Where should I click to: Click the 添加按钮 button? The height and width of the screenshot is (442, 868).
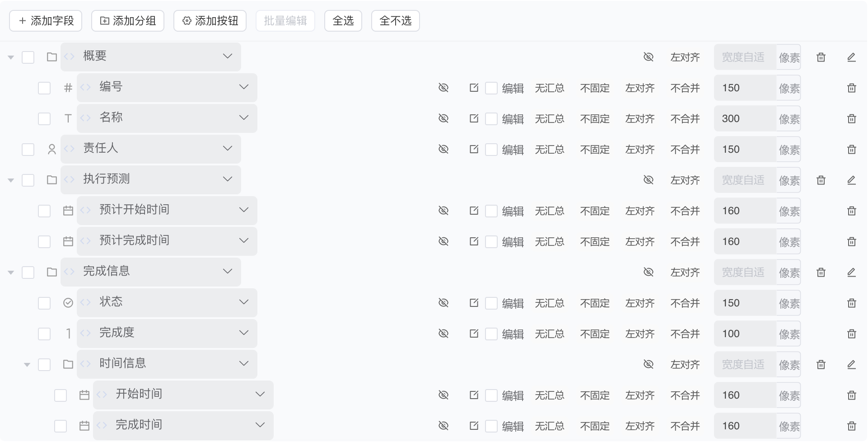pos(210,20)
